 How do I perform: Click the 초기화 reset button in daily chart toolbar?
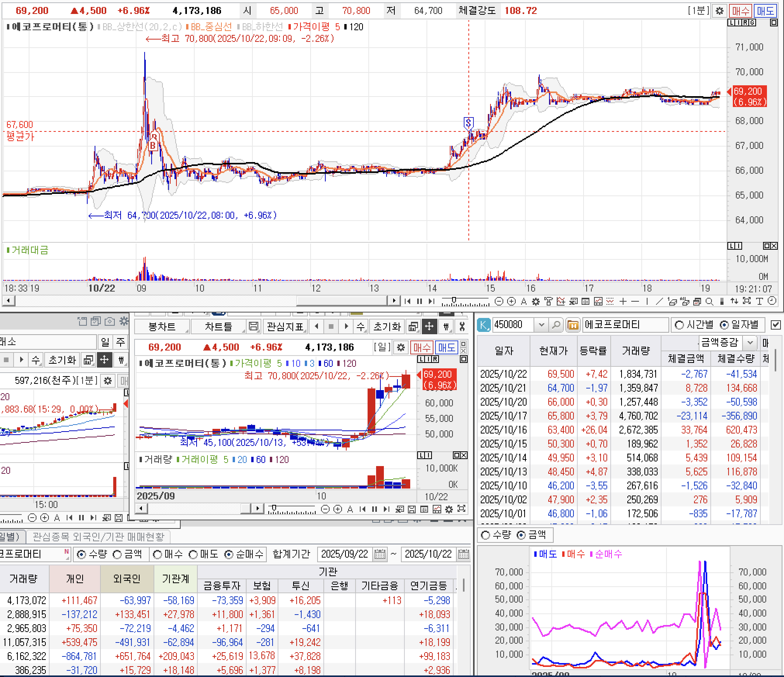tap(387, 326)
